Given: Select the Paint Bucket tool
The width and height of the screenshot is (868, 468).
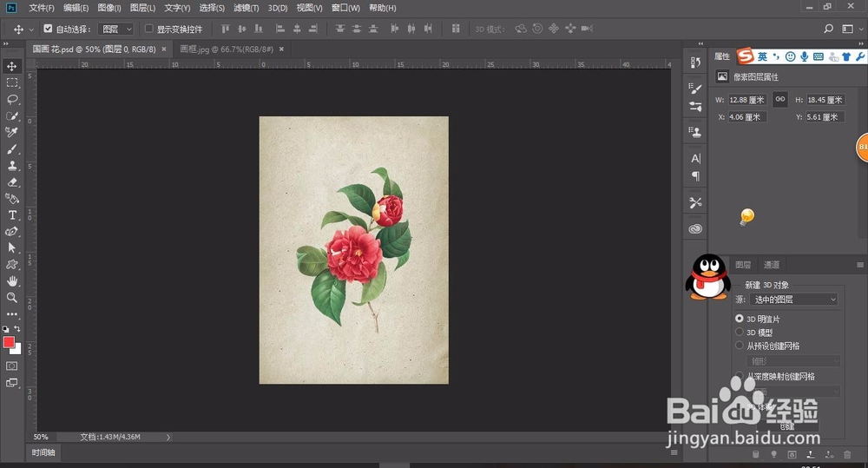Looking at the screenshot, I should [x=11, y=198].
